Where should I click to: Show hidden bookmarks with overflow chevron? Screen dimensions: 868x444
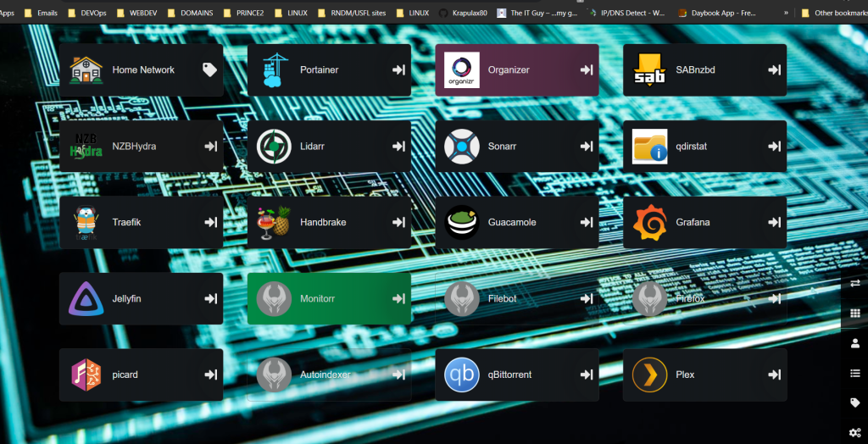pos(786,13)
